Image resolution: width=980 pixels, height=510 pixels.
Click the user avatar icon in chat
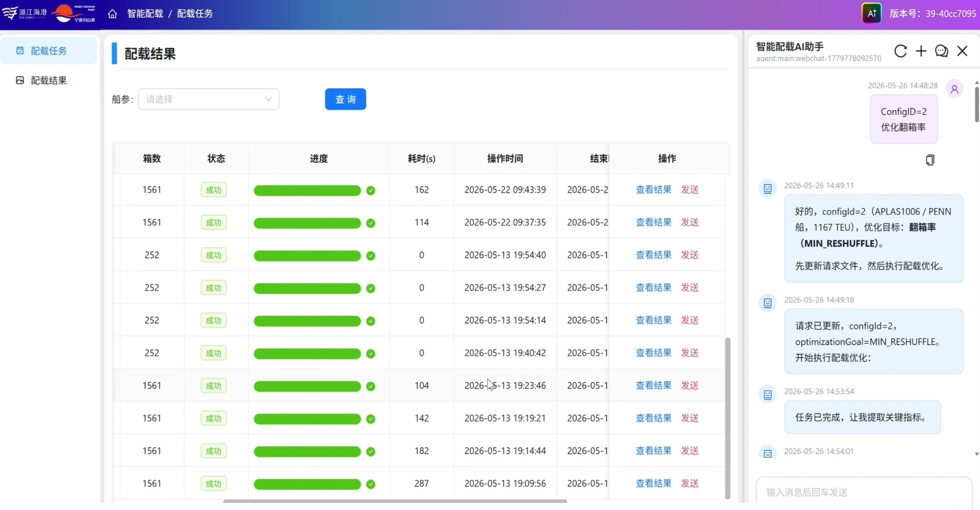point(954,89)
